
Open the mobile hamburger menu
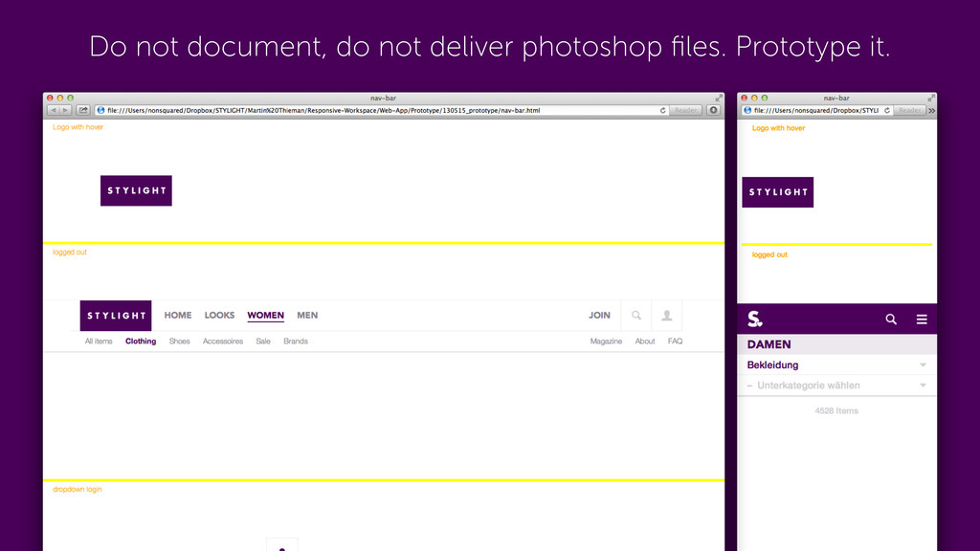(922, 320)
